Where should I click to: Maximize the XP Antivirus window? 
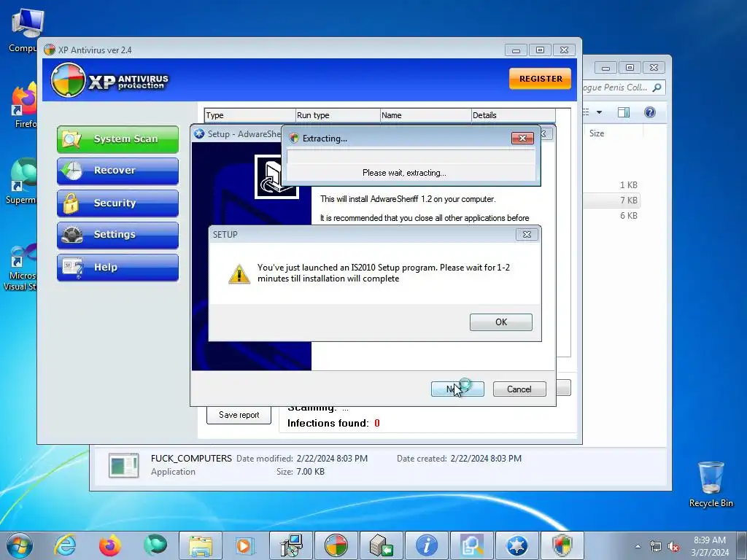[540, 50]
